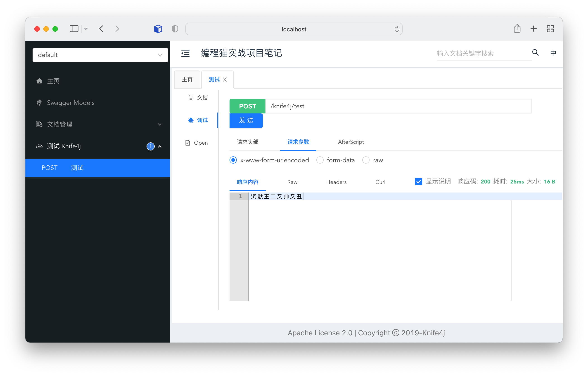This screenshot has width=588, height=376.
Task: Click the Safari sidebar toggle icon
Action: pyautogui.click(x=74, y=29)
